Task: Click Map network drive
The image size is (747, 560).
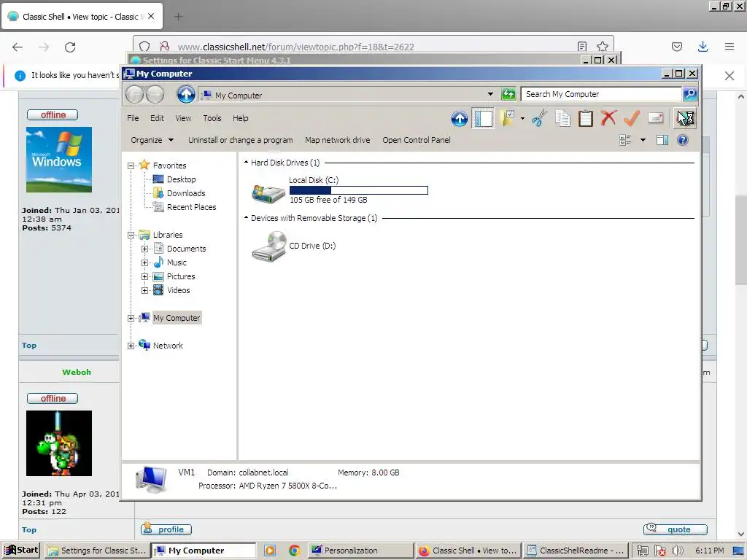Action: click(x=337, y=140)
